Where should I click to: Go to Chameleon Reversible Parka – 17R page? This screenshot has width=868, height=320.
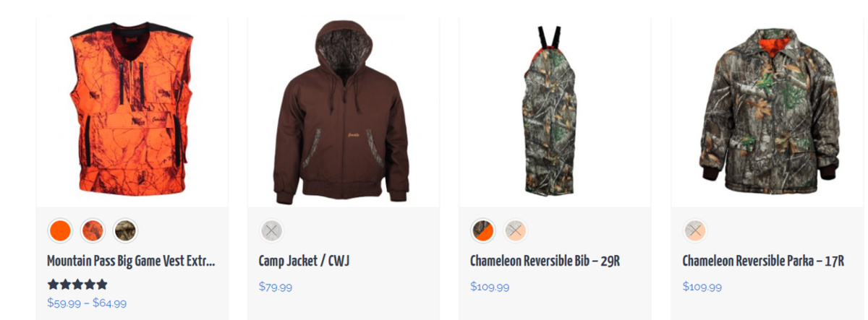coord(763,261)
